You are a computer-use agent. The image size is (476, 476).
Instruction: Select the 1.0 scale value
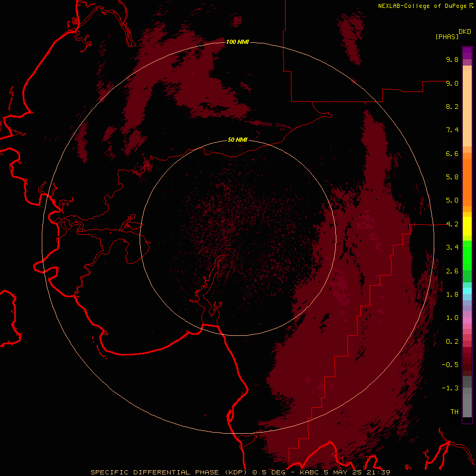tap(452, 318)
